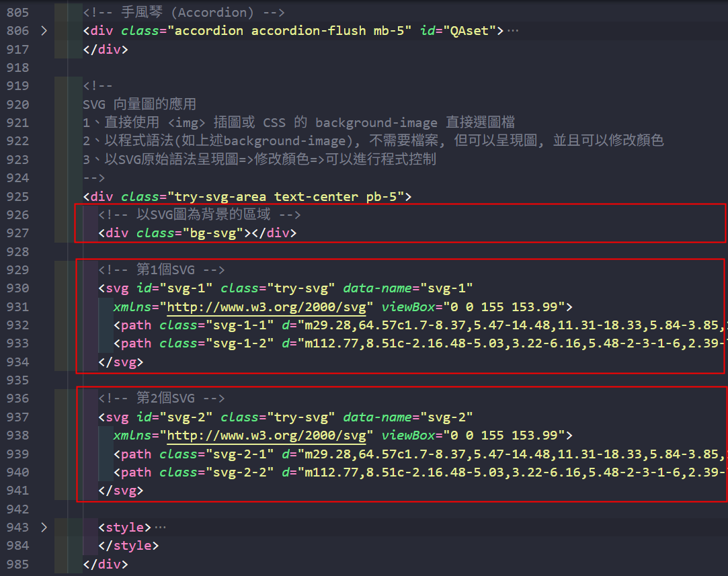
Task: Click the closing svg tag on line 934
Action: pos(121,362)
